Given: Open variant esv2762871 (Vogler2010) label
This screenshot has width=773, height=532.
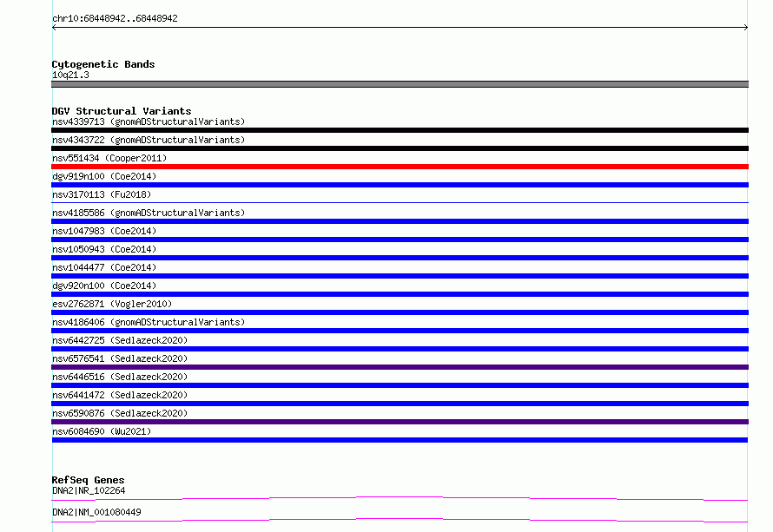Looking at the screenshot, I should pyautogui.click(x=112, y=304).
